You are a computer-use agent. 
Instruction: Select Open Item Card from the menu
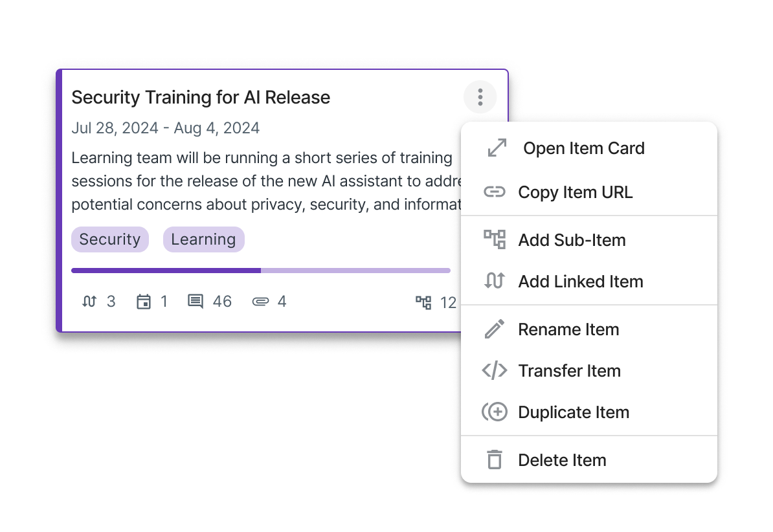tap(583, 148)
